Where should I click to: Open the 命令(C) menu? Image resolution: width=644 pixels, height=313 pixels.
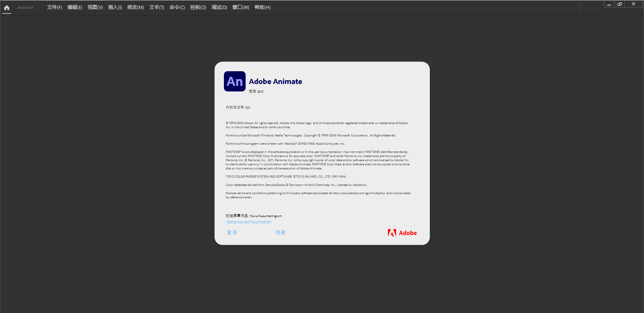(177, 7)
